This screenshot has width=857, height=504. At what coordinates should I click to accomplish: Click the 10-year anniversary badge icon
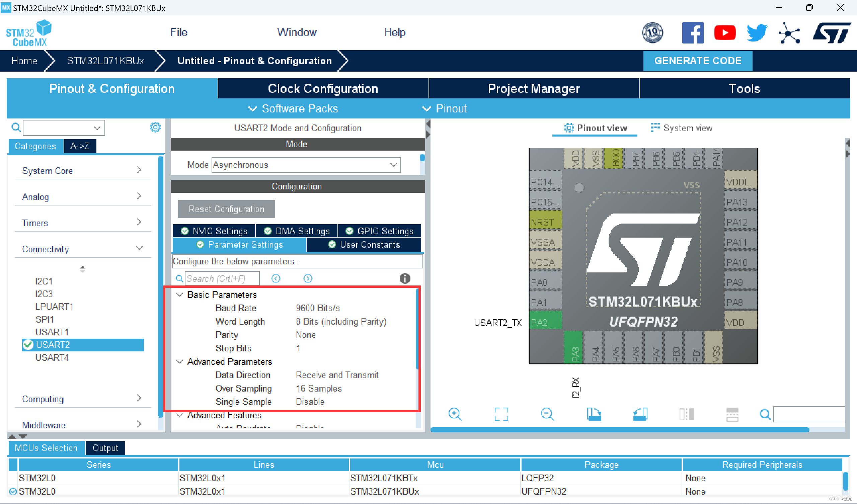pyautogui.click(x=652, y=33)
